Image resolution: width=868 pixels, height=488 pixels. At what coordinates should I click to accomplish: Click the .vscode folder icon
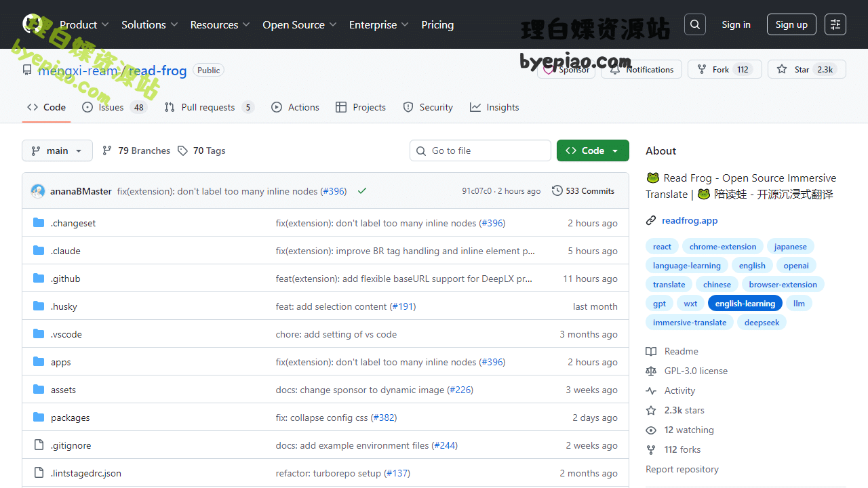pyautogui.click(x=39, y=334)
